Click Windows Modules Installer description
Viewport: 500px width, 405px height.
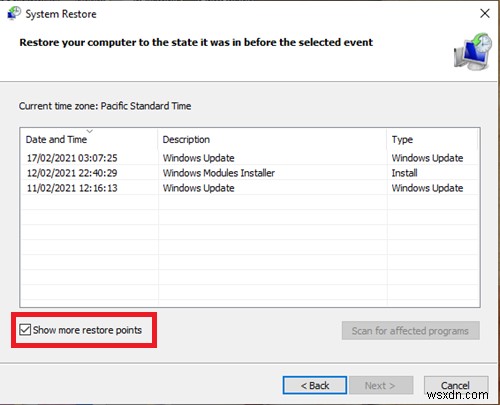[x=219, y=173]
